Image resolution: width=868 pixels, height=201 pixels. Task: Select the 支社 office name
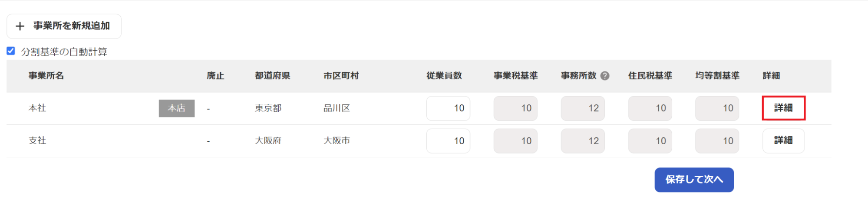(x=37, y=141)
